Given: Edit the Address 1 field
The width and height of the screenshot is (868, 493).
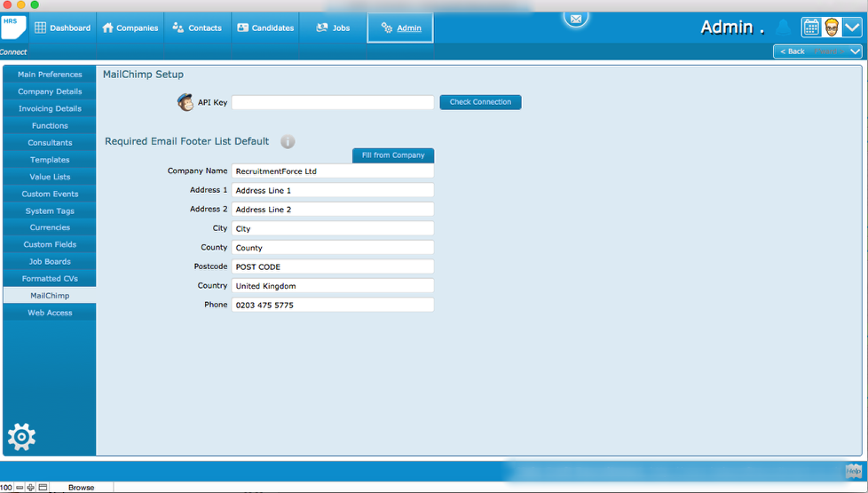Looking at the screenshot, I should pyautogui.click(x=333, y=190).
